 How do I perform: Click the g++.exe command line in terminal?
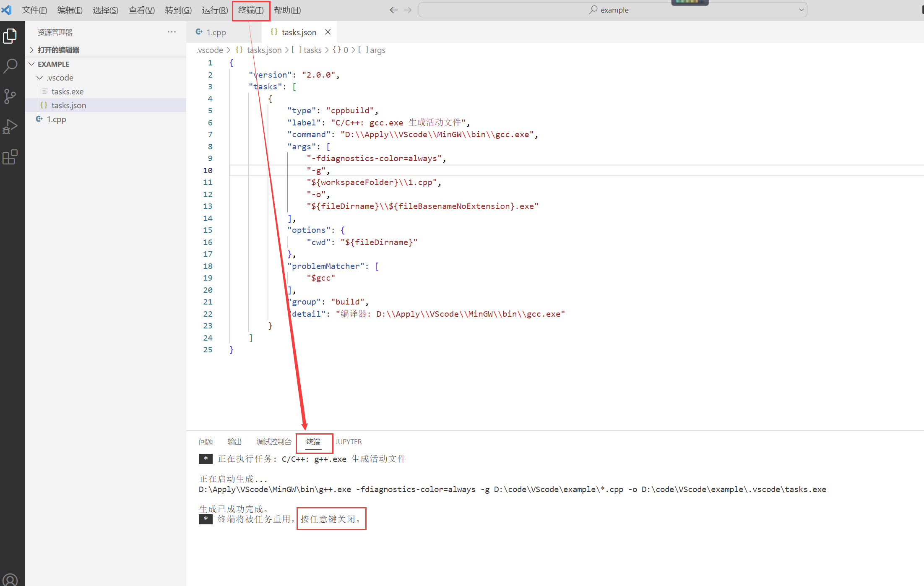[512, 489]
